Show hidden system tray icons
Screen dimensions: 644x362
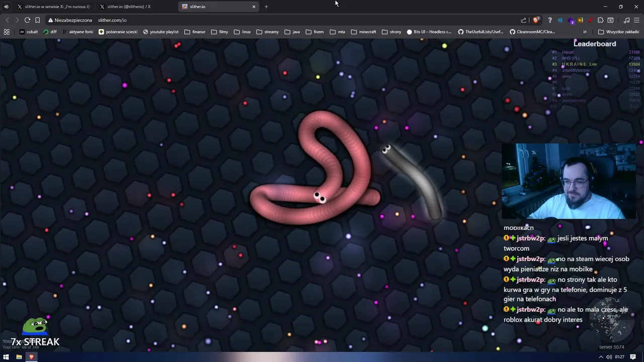tap(600, 357)
